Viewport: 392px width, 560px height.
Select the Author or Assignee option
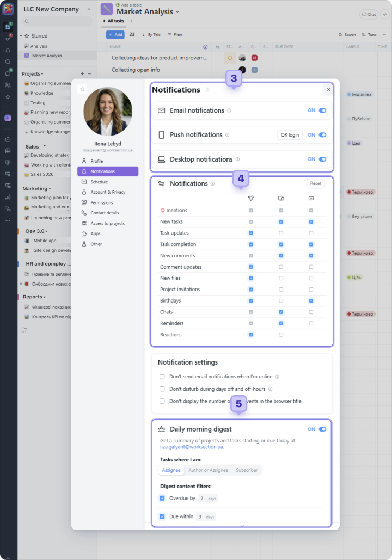pos(208,470)
